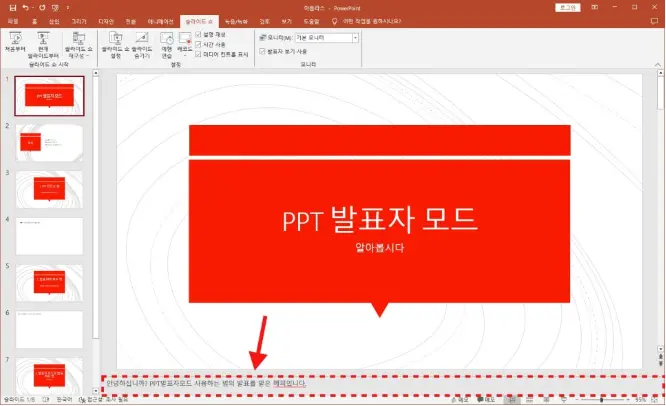Start slideshow from beginning (처음부터)
The image size is (666, 406).
(x=14, y=43)
